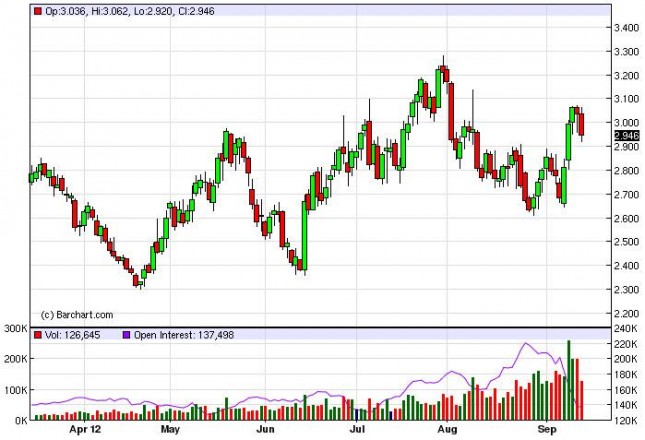The image size is (645, 440).
Task: Click the 240K open interest axis label
Action: (x=626, y=328)
